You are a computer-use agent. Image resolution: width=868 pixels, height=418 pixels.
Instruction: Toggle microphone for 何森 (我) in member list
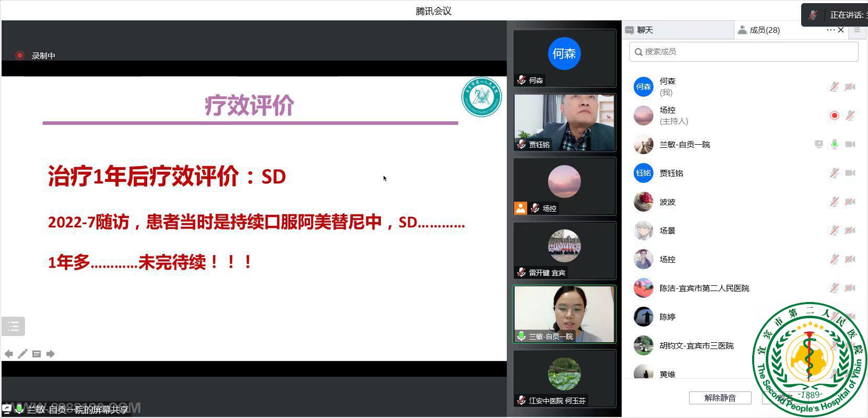point(834,87)
